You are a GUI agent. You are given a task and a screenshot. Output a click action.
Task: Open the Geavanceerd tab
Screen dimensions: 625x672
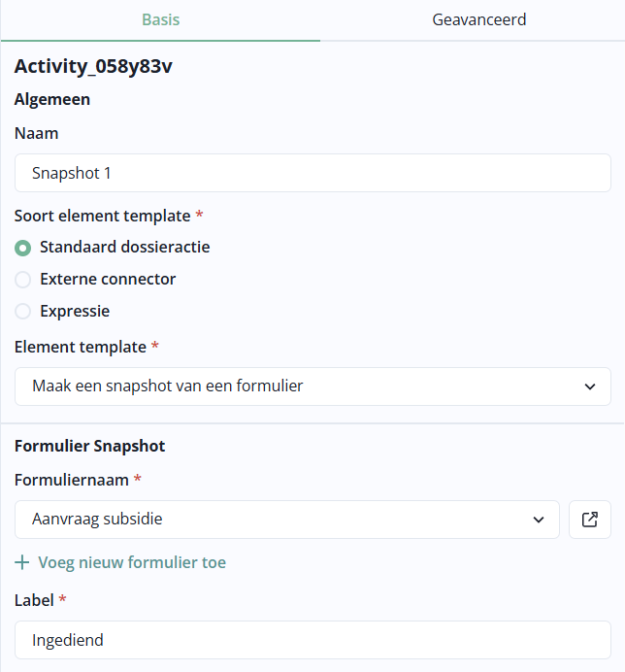(x=479, y=19)
